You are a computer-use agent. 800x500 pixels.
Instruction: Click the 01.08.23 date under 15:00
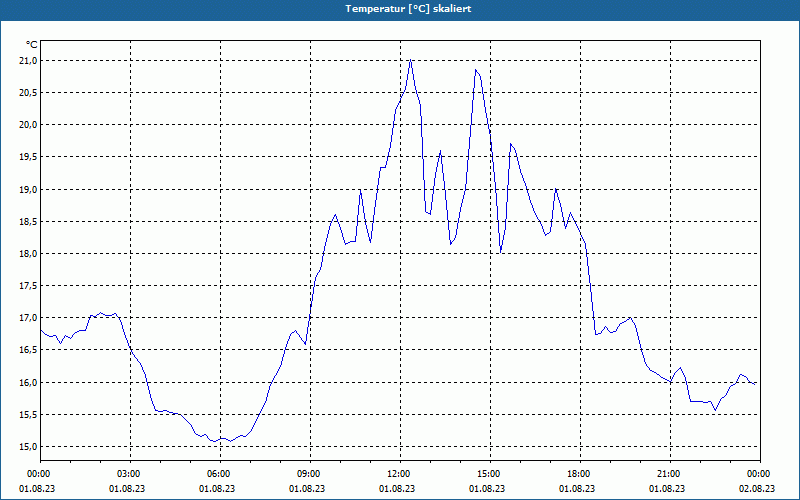[487, 488]
